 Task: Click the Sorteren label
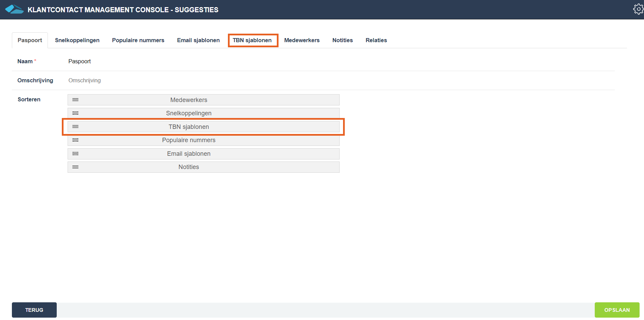(29, 99)
